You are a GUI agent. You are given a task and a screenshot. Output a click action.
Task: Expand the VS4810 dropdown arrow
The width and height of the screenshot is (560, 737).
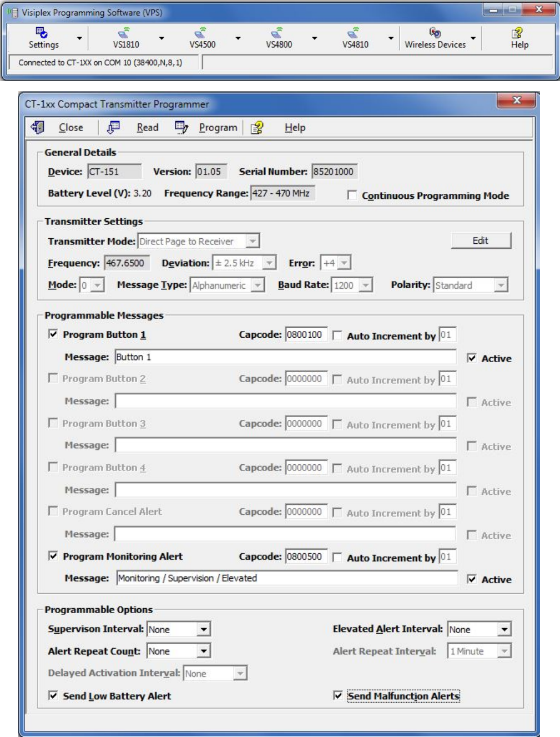coord(391,38)
